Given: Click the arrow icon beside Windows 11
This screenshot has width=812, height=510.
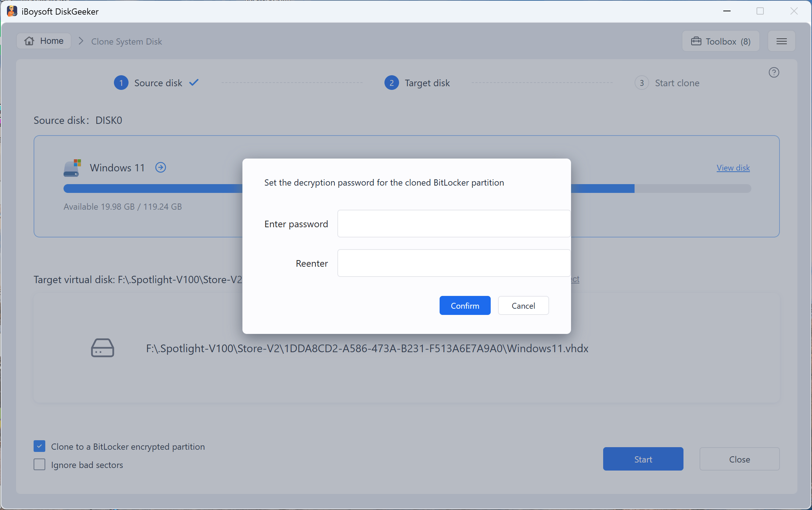Looking at the screenshot, I should pos(161,167).
